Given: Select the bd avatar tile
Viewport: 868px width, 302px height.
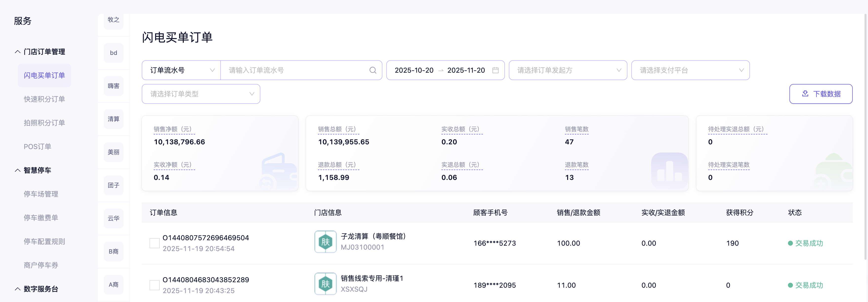Looking at the screenshot, I should point(114,53).
